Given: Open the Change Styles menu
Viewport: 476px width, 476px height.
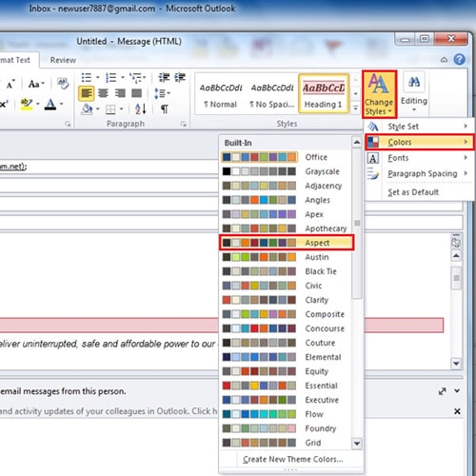Looking at the screenshot, I should [x=379, y=94].
